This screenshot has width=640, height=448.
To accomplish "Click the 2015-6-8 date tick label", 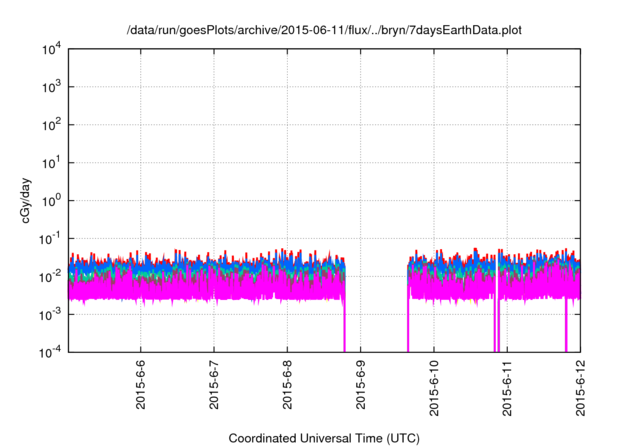I will (287, 385).
